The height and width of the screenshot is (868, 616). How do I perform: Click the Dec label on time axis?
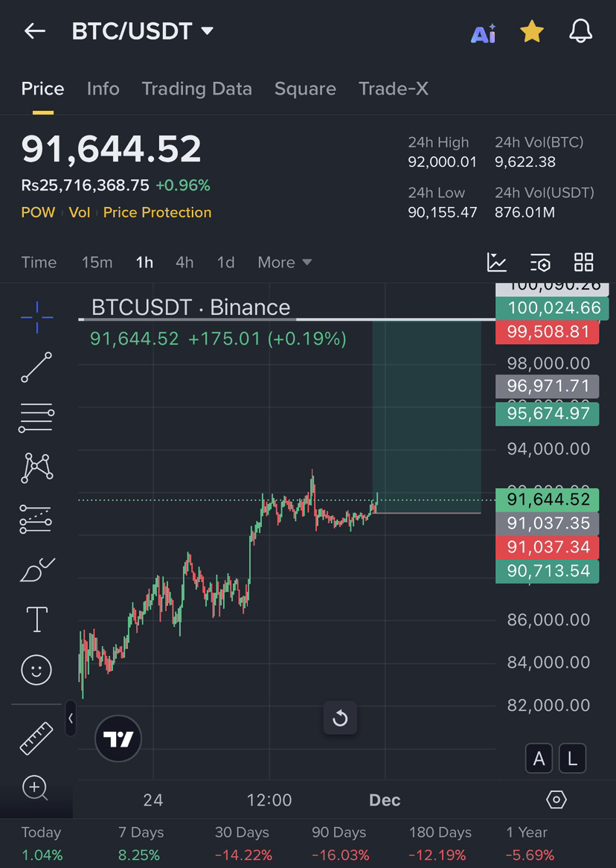pyautogui.click(x=385, y=800)
